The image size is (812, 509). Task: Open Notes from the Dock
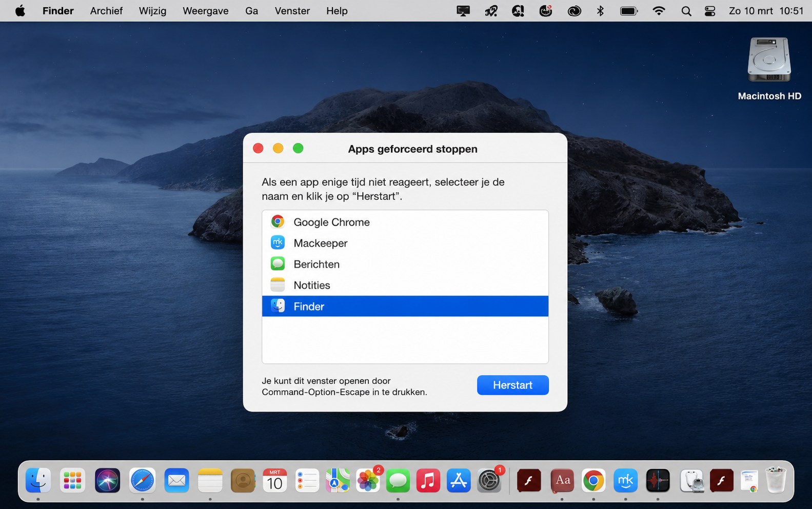point(210,481)
